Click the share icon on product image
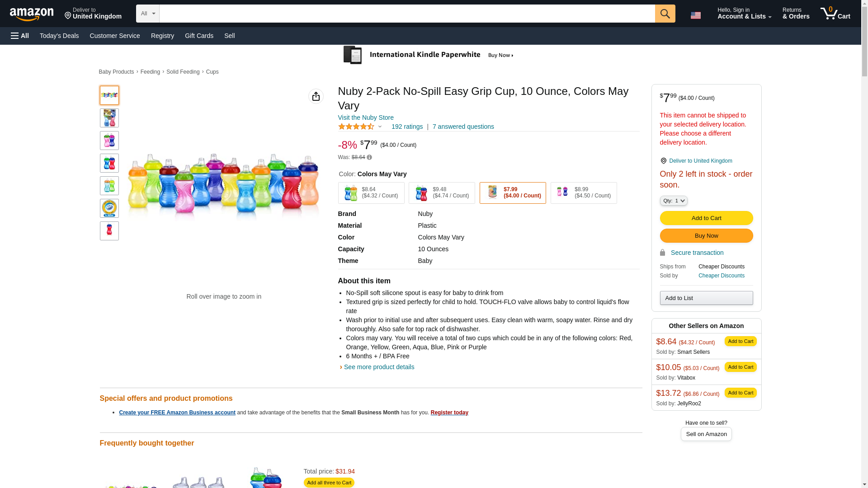This screenshot has width=868, height=488. pyautogui.click(x=316, y=96)
